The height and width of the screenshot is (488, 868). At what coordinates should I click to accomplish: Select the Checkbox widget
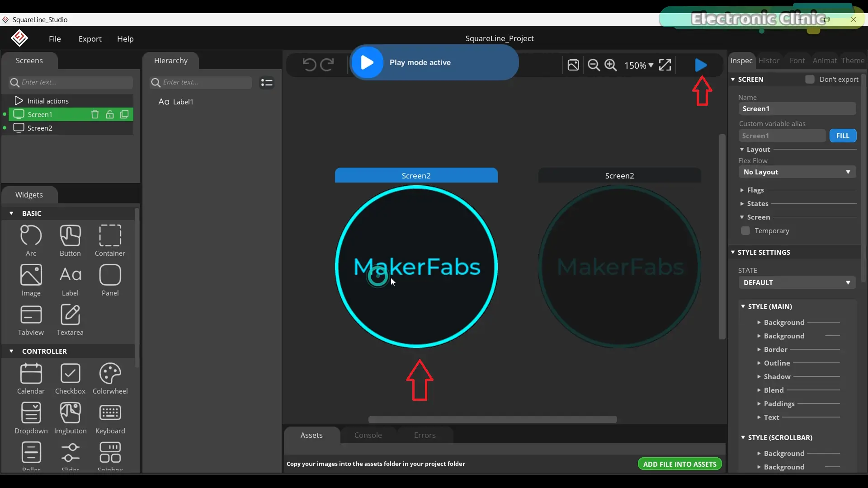70,379
